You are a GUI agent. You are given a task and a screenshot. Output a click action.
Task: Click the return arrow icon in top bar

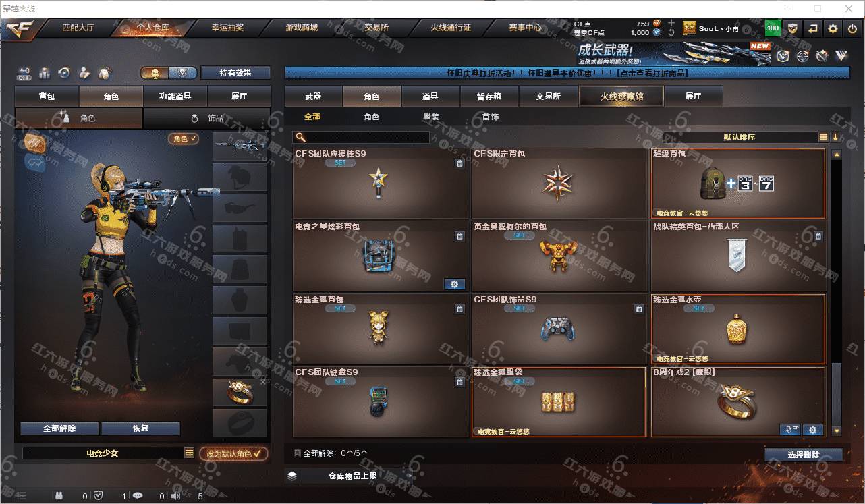pyautogui.click(x=813, y=28)
